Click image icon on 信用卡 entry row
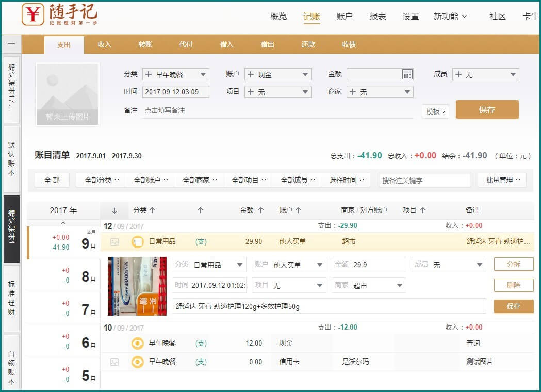The height and width of the screenshot is (392, 541). [x=114, y=362]
